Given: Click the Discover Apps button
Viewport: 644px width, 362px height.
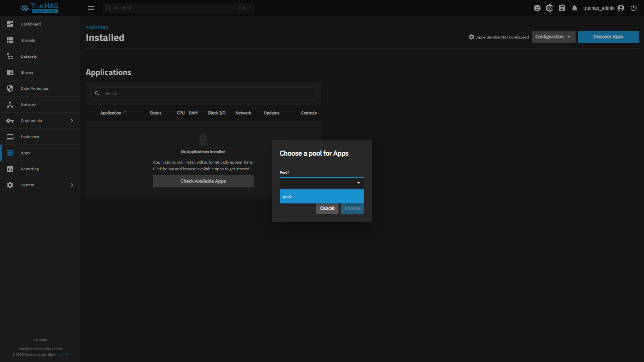Looking at the screenshot, I should point(608,37).
